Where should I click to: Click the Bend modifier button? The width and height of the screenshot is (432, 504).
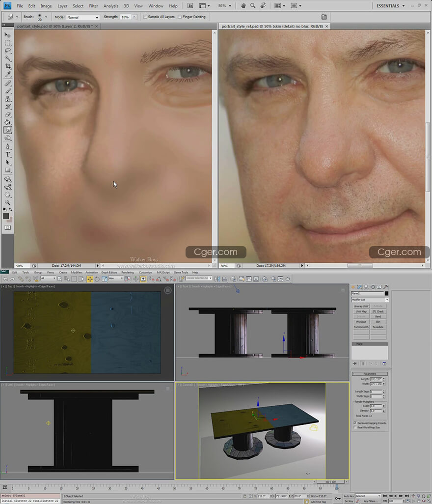(378, 317)
